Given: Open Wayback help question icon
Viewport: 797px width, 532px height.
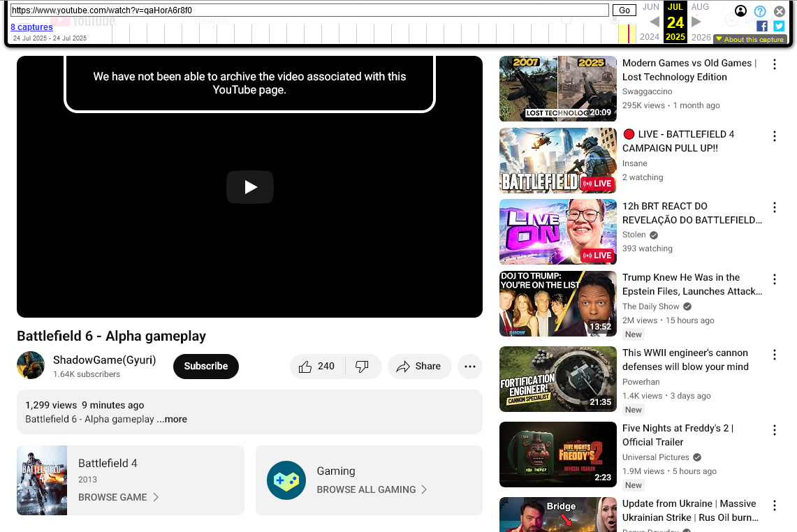Looking at the screenshot, I should click(x=760, y=11).
